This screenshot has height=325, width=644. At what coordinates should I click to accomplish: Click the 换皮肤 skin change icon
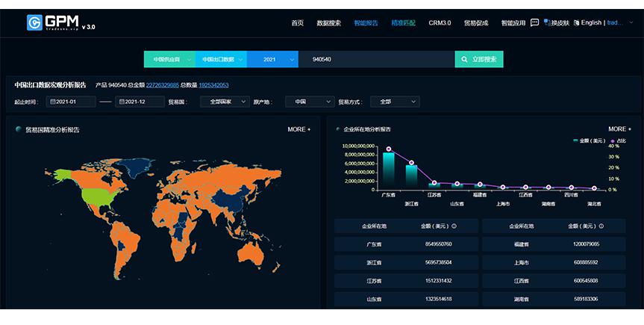[x=547, y=22]
